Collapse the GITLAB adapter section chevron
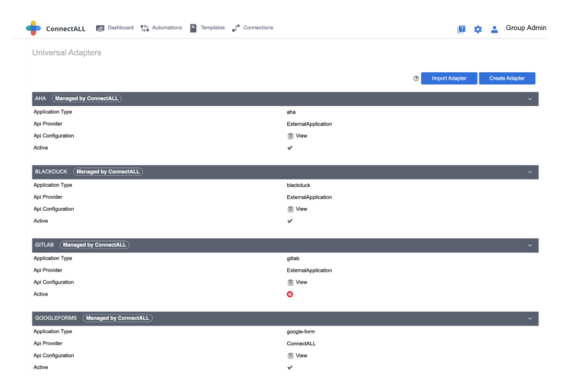Viewport: 588px width, 383px height. [x=529, y=245]
